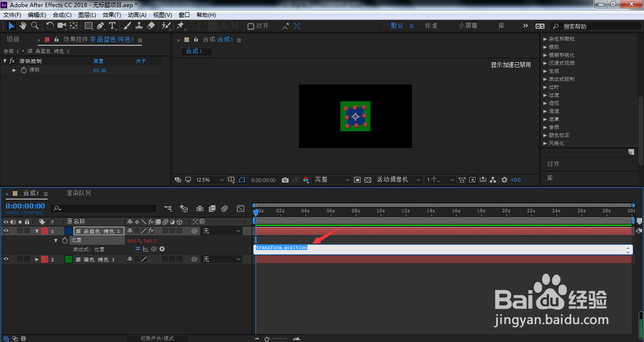Click the expression language menu play icon

(162, 249)
